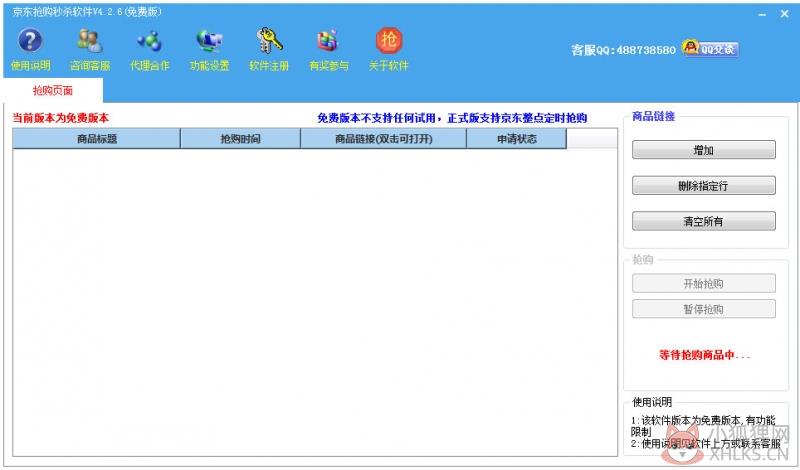The width and height of the screenshot is (800, 470).
Task: Close the 京东抢购秒杀软件 window
Action: 785,14
